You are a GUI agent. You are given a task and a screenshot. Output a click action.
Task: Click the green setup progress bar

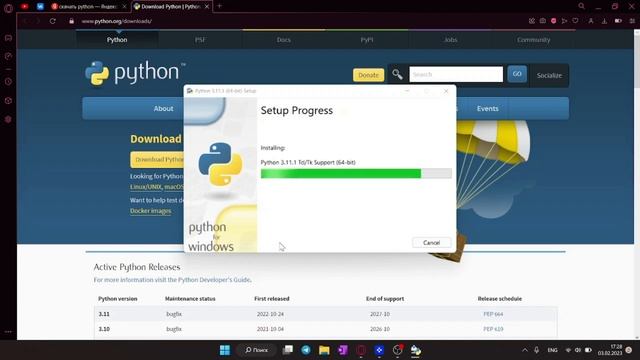356,173
